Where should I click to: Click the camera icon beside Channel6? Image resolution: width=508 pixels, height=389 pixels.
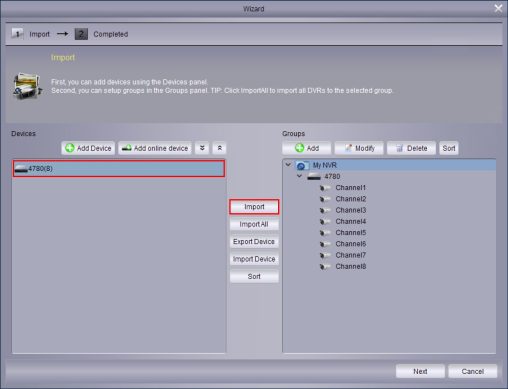(x=325, y=244)
